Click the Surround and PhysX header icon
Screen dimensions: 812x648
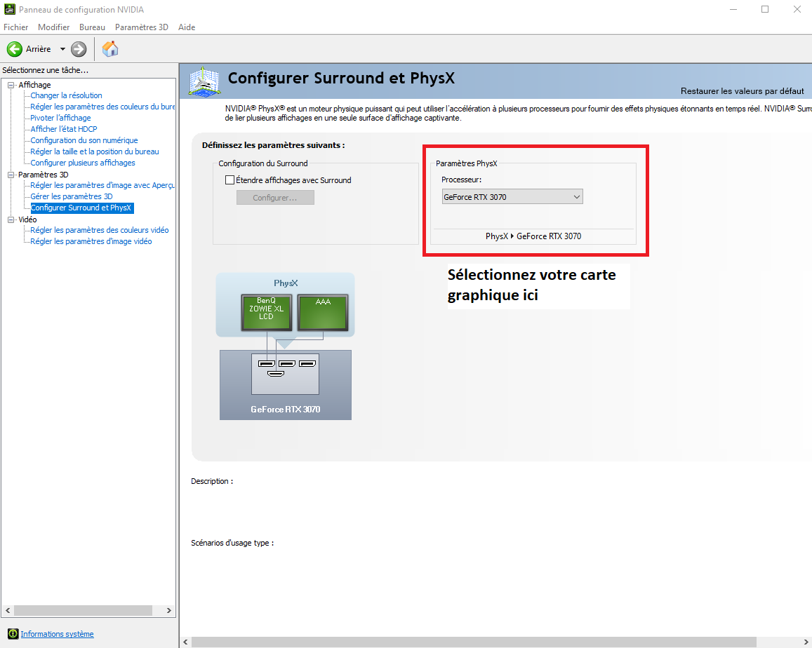tap(204, 81)
